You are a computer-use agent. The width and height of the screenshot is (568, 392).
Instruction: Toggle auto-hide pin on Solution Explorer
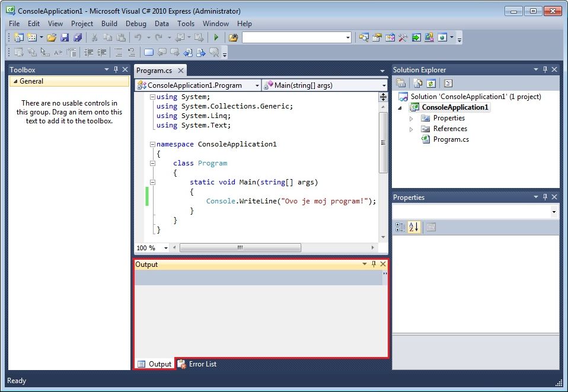coord(545,69)
